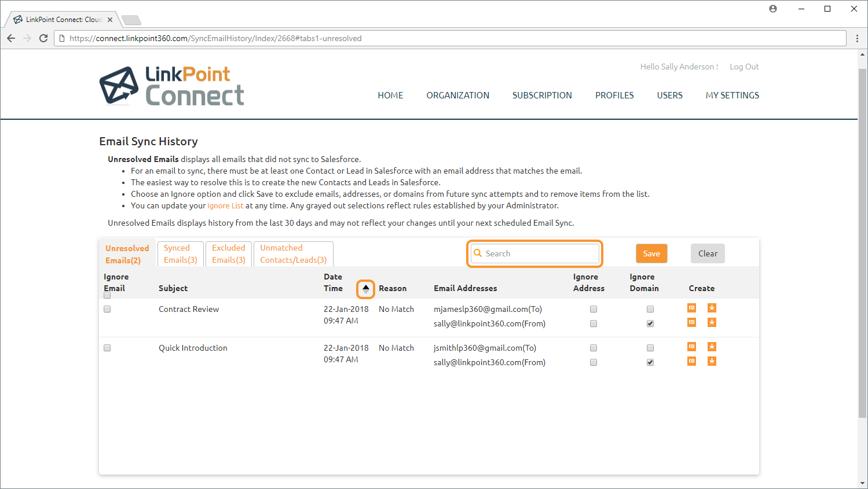Click the orange Save button
The height and width of the screenshot is (489, 868).
(651, 253)
